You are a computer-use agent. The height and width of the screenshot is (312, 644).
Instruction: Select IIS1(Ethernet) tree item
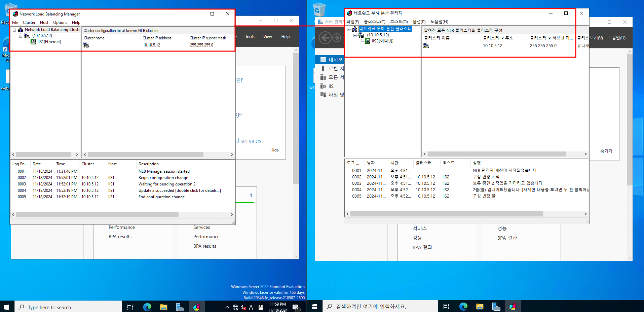pyautogui.click(x=49, y=42)
